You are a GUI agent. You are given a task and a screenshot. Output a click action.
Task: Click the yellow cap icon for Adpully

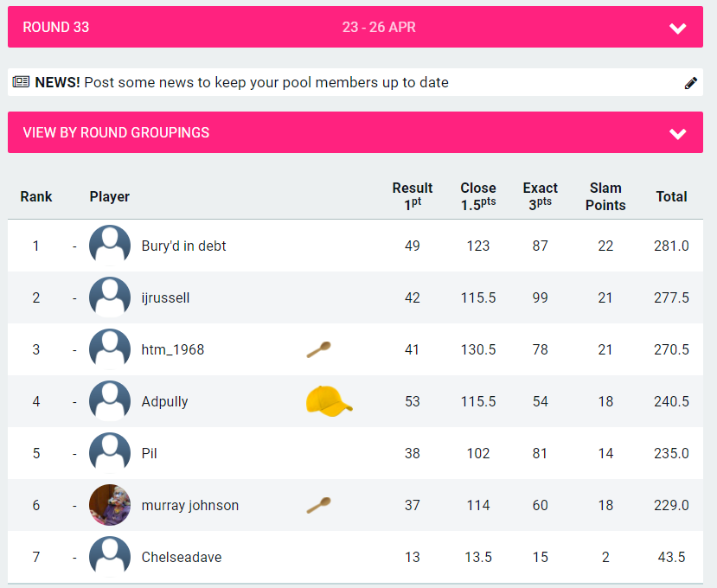click(329, 401)
